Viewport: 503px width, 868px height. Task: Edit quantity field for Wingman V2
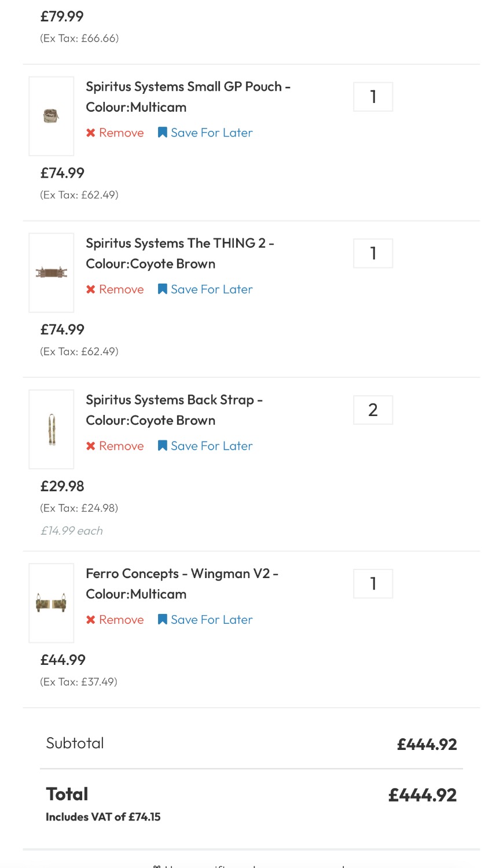coord(373,583)
